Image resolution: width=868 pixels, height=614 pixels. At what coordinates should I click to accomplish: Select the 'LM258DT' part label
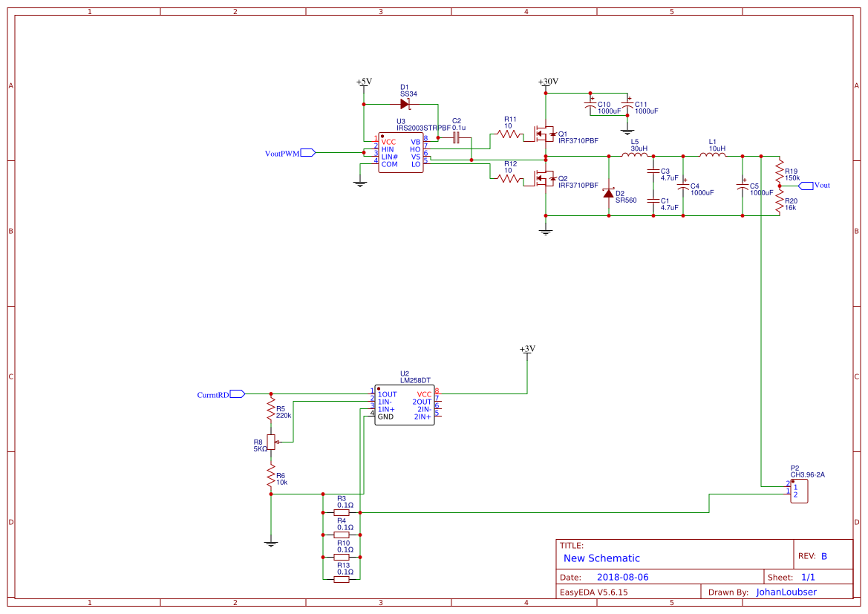click(x=415, y=380)
